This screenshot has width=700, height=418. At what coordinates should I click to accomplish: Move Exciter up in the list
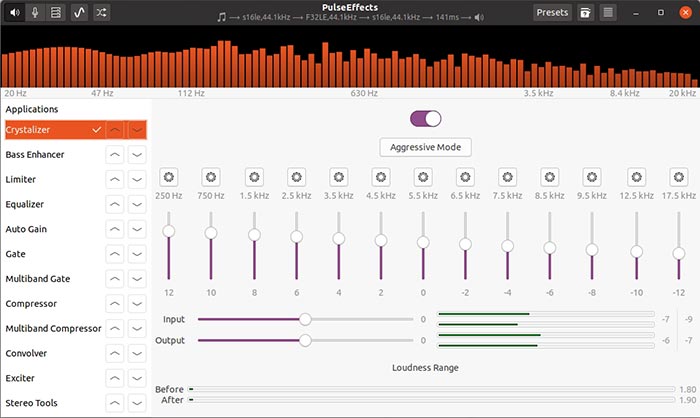(x=115, y=378)
